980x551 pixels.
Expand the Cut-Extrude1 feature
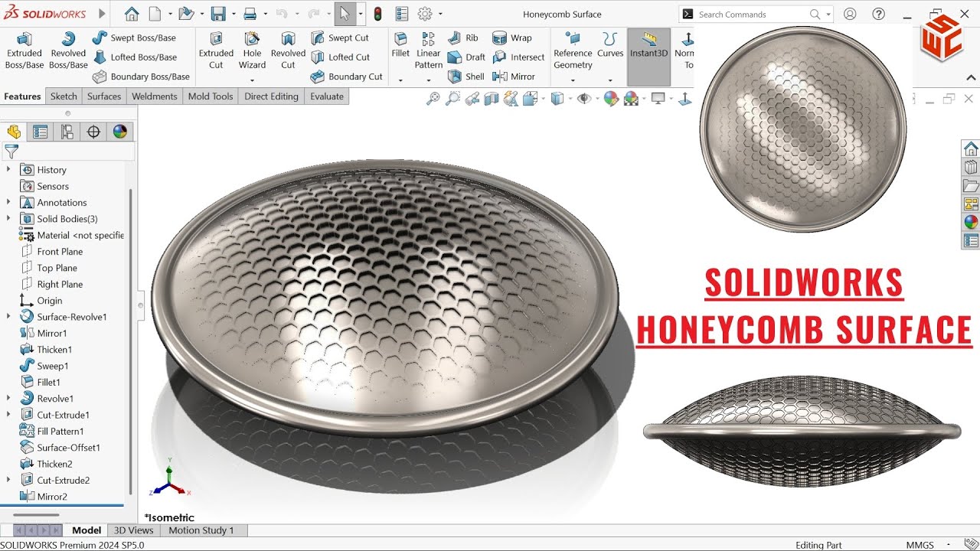click(8, 415)
